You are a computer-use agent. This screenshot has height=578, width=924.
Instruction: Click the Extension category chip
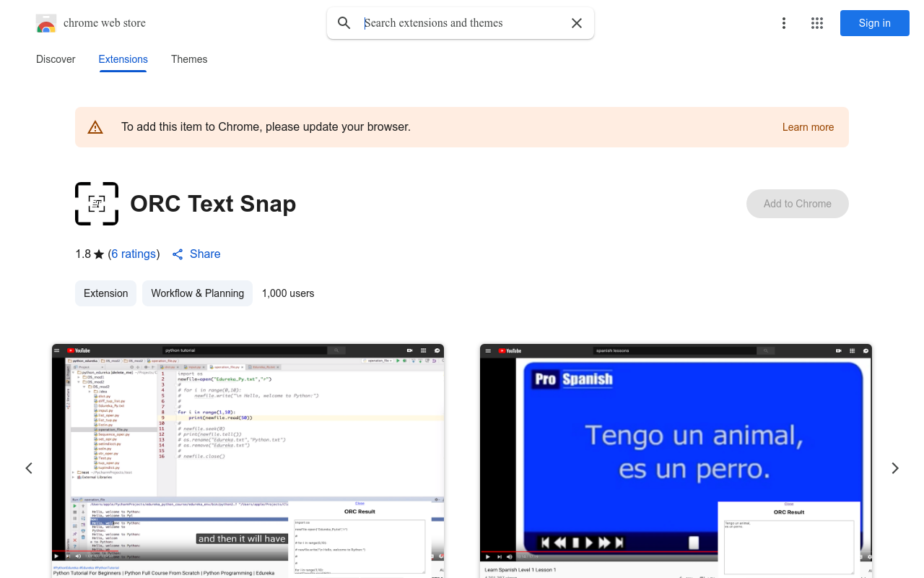pos(105,293)
